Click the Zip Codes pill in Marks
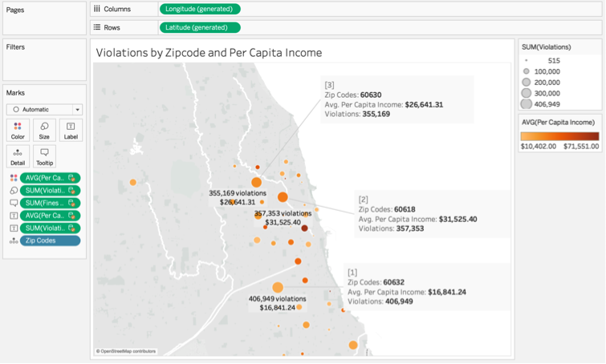 pyautogui.click(x=51, y=241)
